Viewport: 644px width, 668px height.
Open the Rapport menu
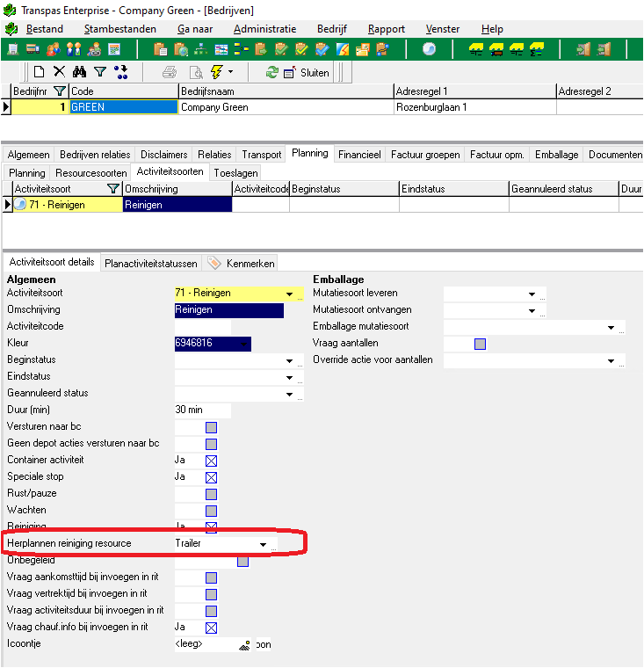(387, 29)
